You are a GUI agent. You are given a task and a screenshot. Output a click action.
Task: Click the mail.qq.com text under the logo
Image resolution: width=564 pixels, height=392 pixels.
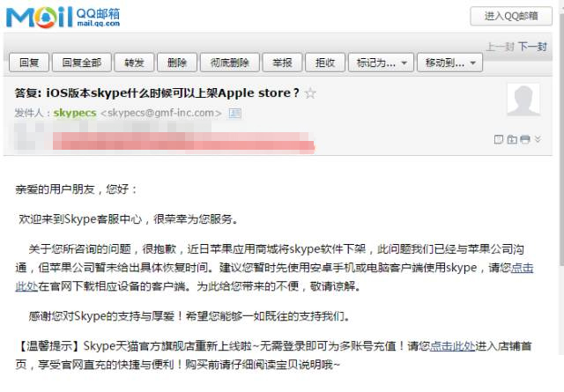(x=99, y=24)
